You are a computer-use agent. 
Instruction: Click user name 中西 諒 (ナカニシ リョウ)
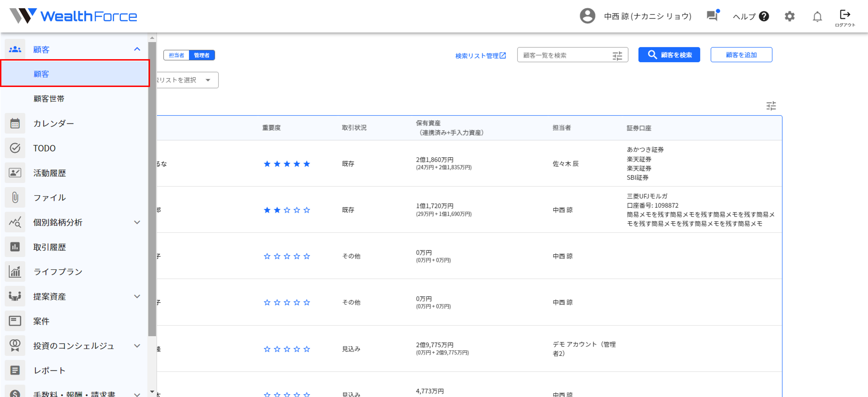(647, 16)
